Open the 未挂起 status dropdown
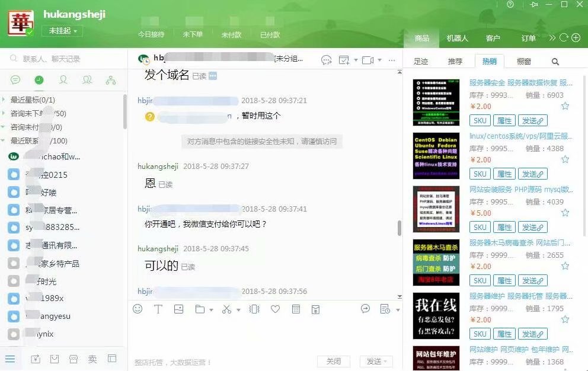This screenshot has width=588, height=371. coord(62,31)
